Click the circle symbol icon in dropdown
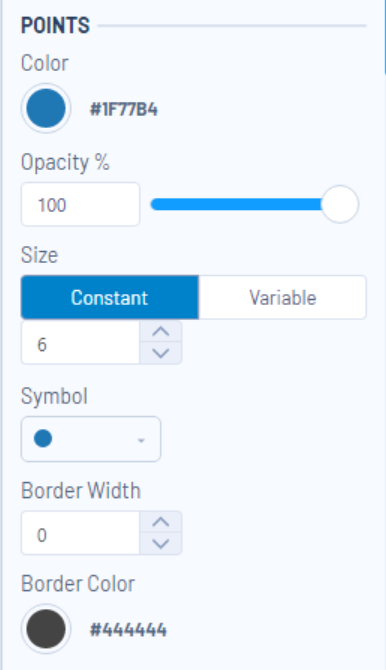 point(43,439)
